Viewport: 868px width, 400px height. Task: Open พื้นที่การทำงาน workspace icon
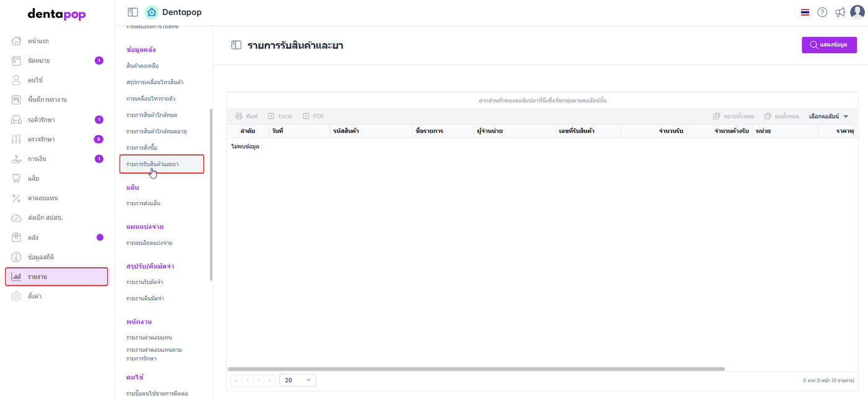[x=17, y=100]
